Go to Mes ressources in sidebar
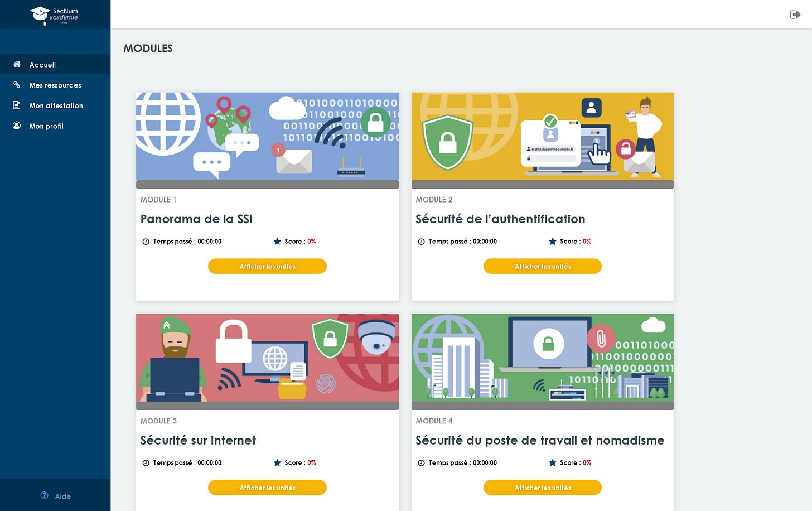The width and height of the screenshot is (812, 511). click(x=55, y=85)
